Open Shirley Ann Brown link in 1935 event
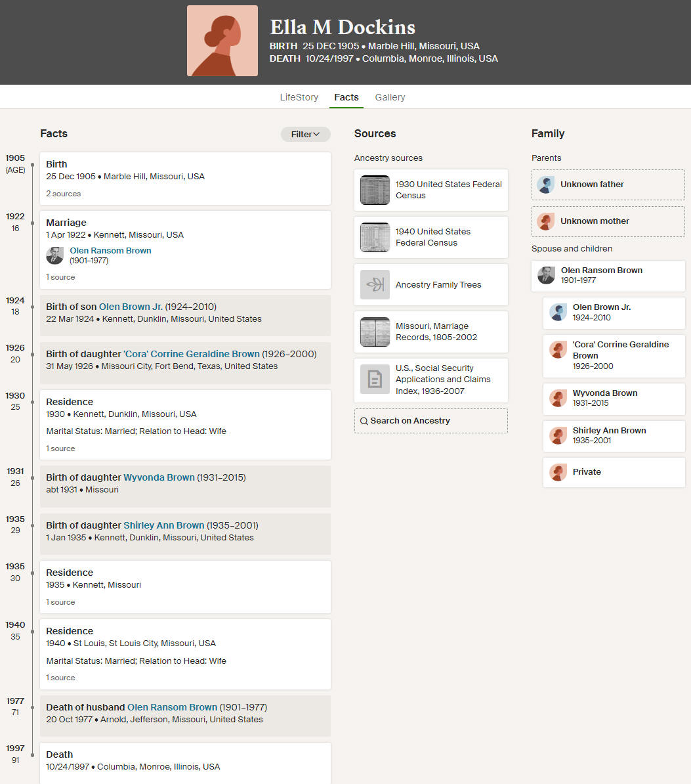Screen dimensions: 691x784 tap(164, 525)
